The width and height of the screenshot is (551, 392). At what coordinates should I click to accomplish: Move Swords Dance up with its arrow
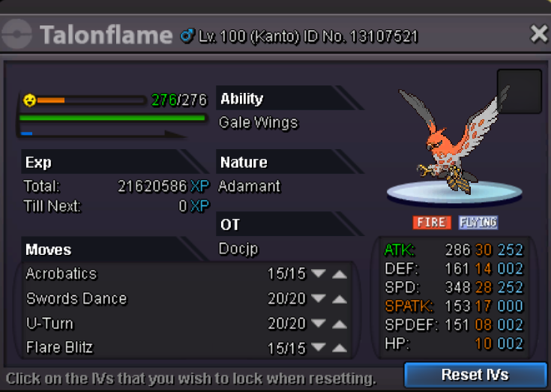(x=340, y=299)
